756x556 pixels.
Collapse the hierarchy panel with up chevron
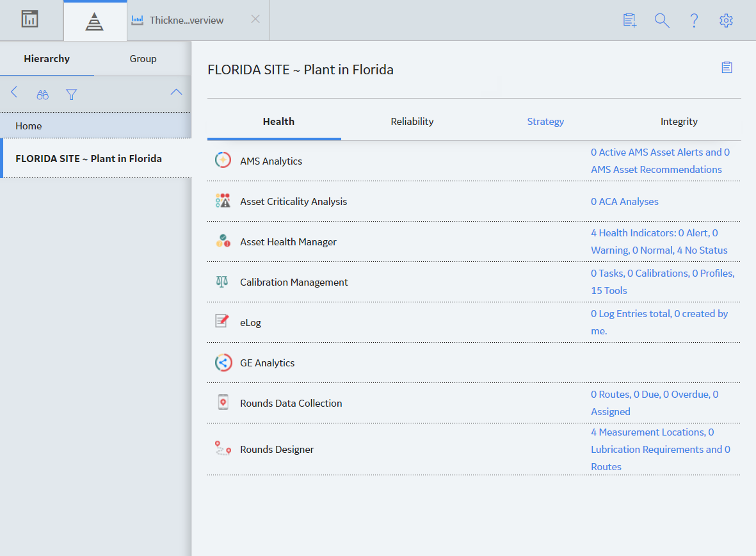[x=177, y=92]
